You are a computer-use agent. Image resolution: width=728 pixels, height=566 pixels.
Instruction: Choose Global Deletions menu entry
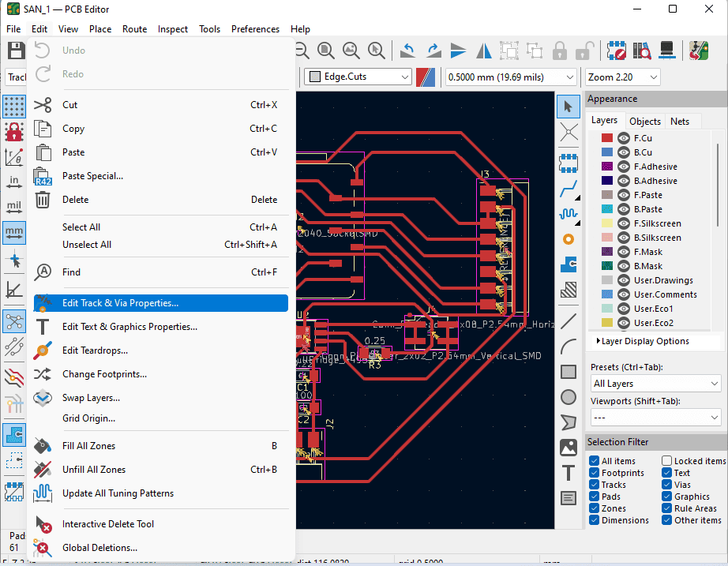(160, 547)
